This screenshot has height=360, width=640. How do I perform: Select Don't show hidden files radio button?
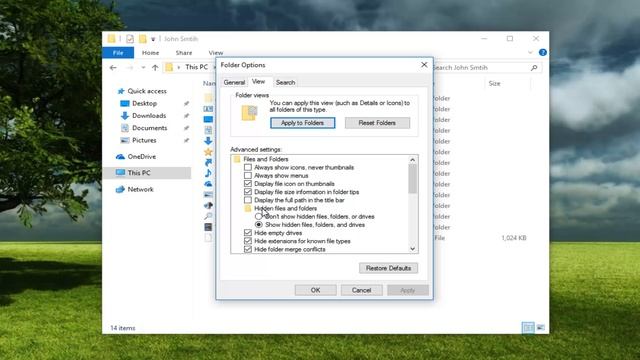tap(258, 216)
